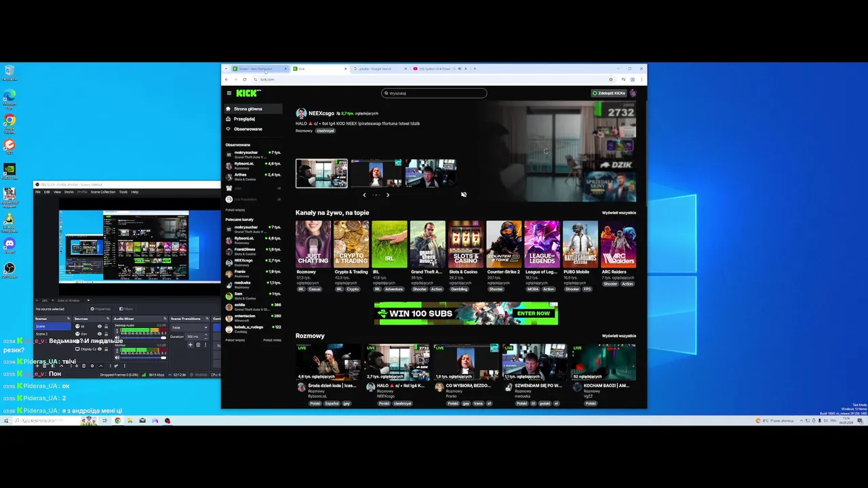This screenshot has width=868, height=488.
Task: Click the Zdobądź KICKs button
Action: pyautogui.click(x=609, y=93)
